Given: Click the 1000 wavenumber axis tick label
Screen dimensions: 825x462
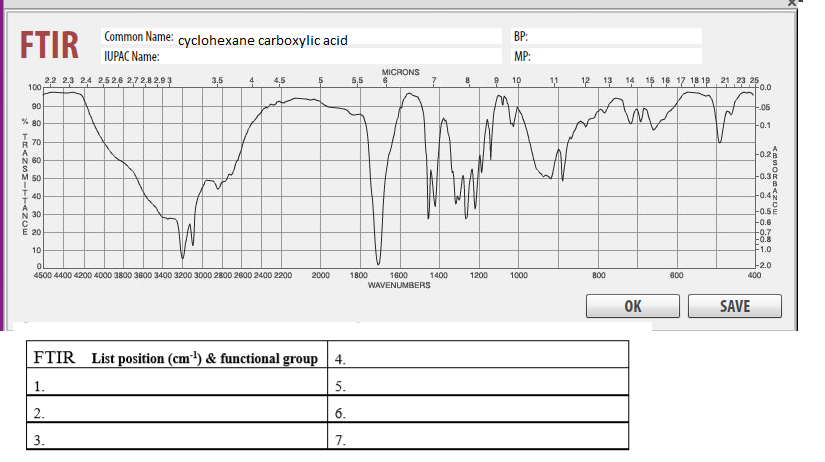Looking at the screenshot, I should pyautogui.click(x=518, y=275).
